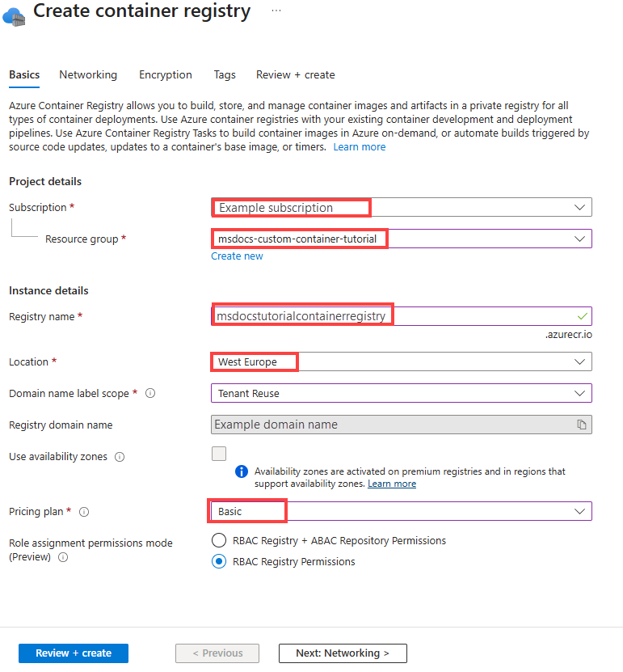Image resolution: width=623 pixels, height=672 pixels.
Task: Click the .azurecr.io suffix text
Action: [569, 335]
